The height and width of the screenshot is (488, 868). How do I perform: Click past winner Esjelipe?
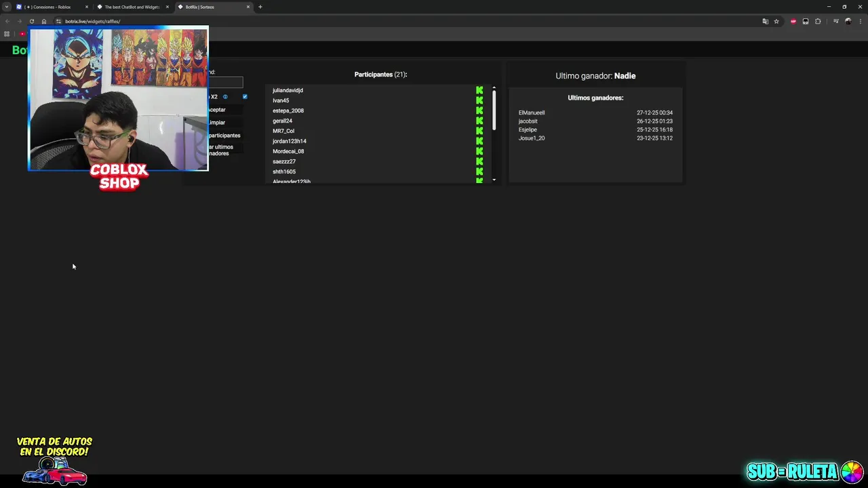click(x=528, y=129)
